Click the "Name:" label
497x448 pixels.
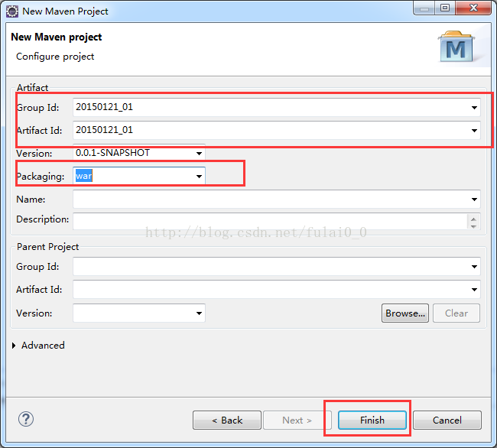point(31,200)
